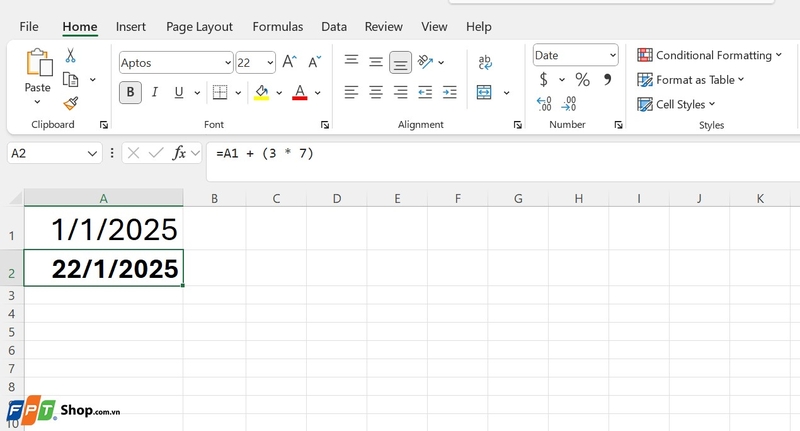Apply red font color
Viewport: 800px width, 431px height.
coord(299,92)
